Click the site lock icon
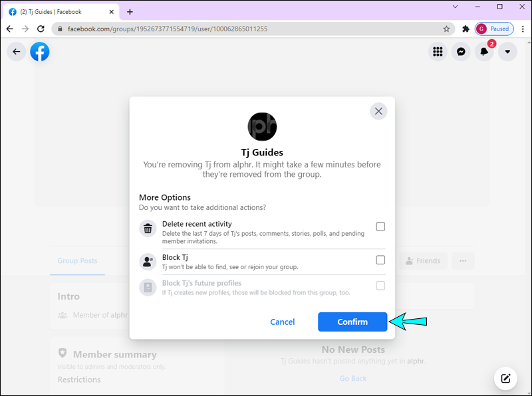This screenshot has width=532, height=396. point(60,29)
